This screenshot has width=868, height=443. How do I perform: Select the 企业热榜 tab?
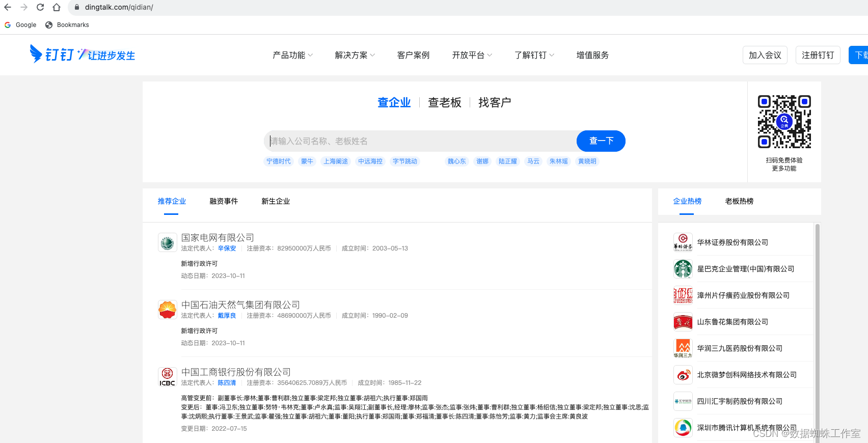(x=687, y=201)
